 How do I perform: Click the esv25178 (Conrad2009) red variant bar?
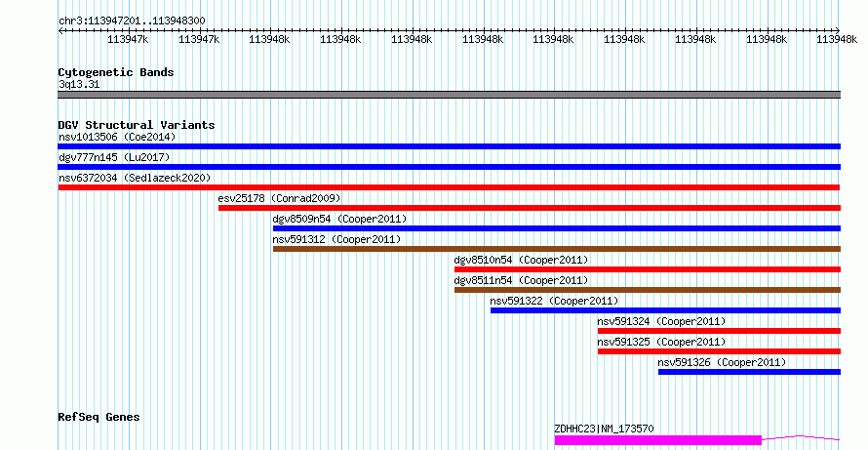pos(530,208)
